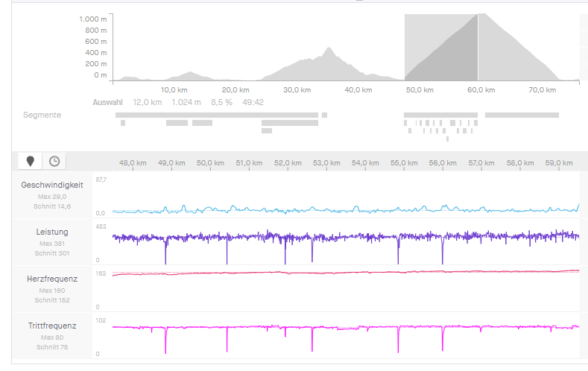Select the long segment bar on the far right
The width and height of the screenshot is (588, 371).
(x=522, y=115)
